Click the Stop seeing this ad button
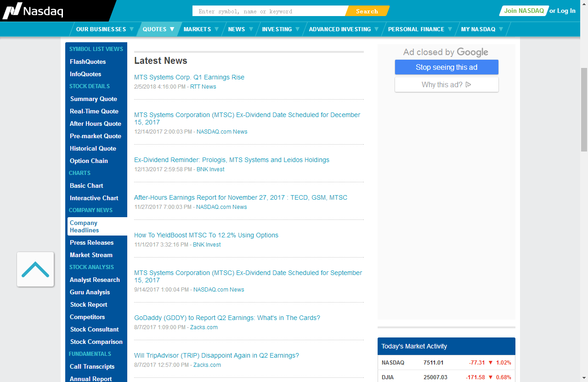Viewport: 588px width, 382px height. pyautogui.click(x=447, y=67)
